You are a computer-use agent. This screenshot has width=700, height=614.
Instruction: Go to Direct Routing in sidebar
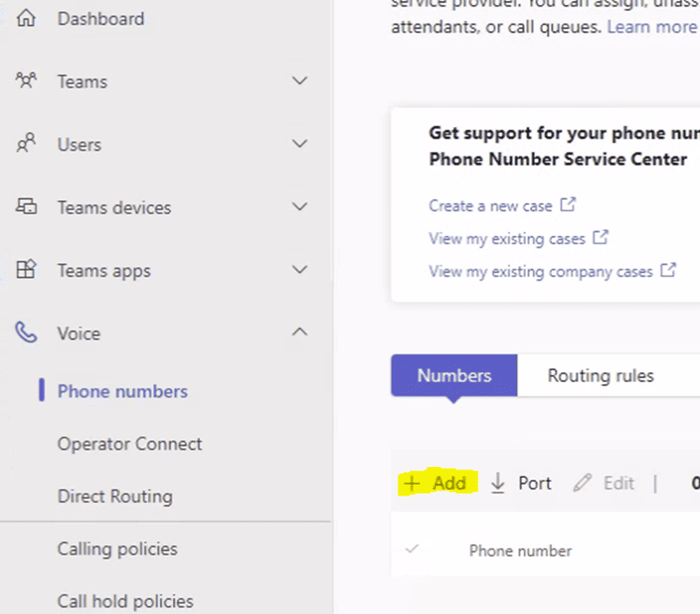[x=115, y=496]
